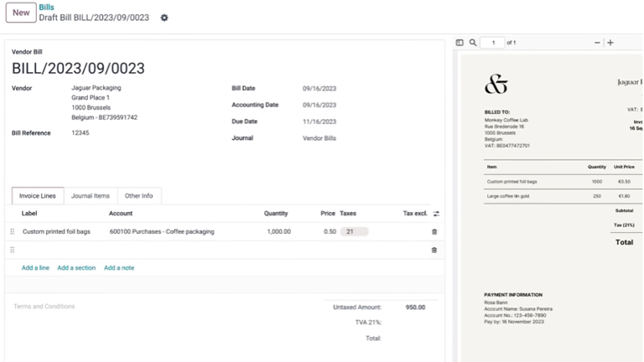Zoom in PDF with plus icon

pyautogui.click(x=610, y=43)
